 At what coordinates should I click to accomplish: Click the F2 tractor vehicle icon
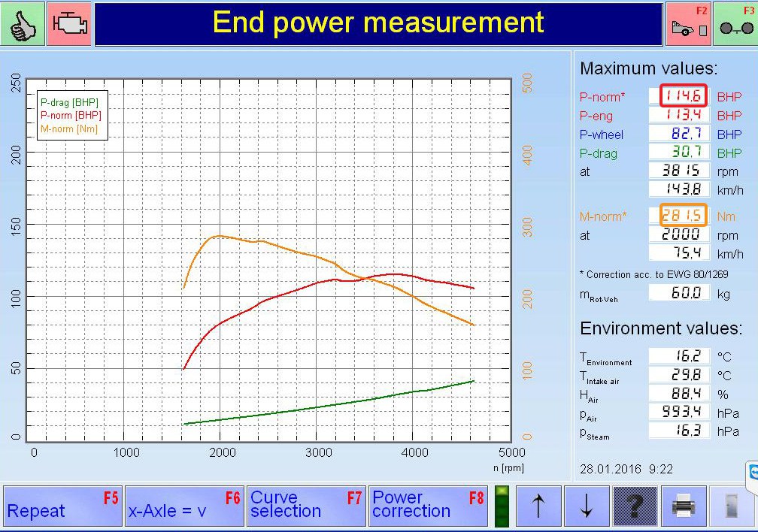coord(688,24)
